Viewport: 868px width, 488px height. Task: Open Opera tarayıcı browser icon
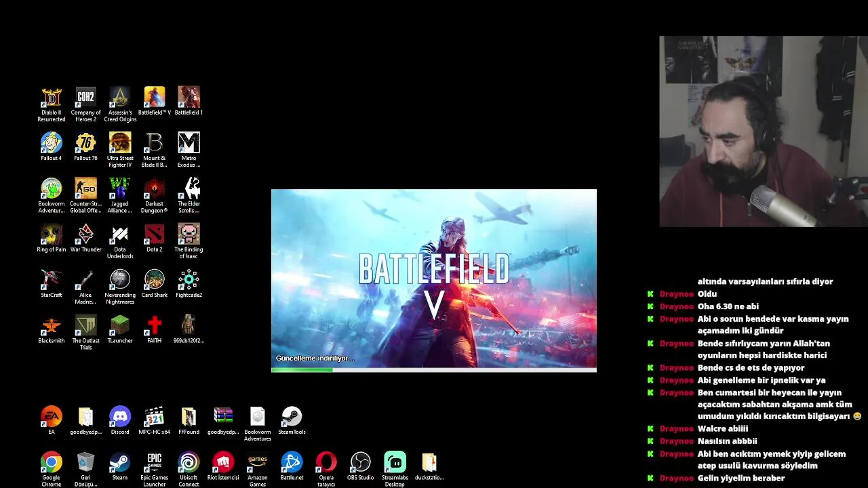click(x=326, y=469)
